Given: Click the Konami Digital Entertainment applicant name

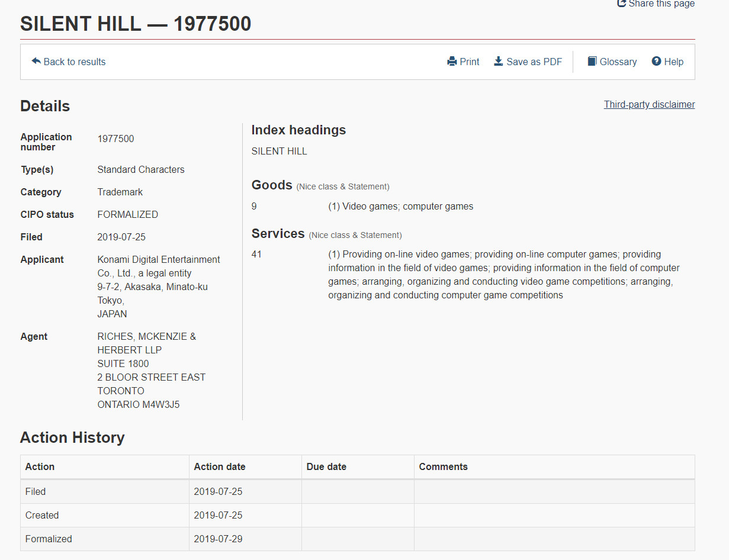Looking at the screenshot, I should pyautogui.click(x=158, y=260).
